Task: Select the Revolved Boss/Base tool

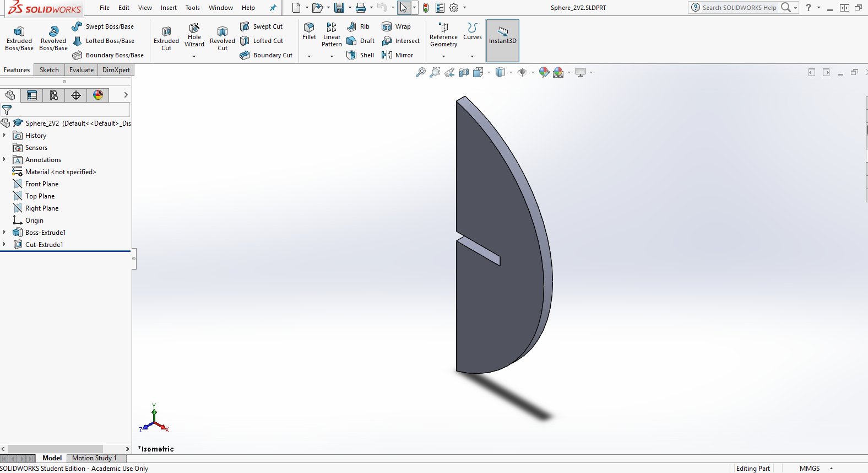Action: click(x=53, y=37)
